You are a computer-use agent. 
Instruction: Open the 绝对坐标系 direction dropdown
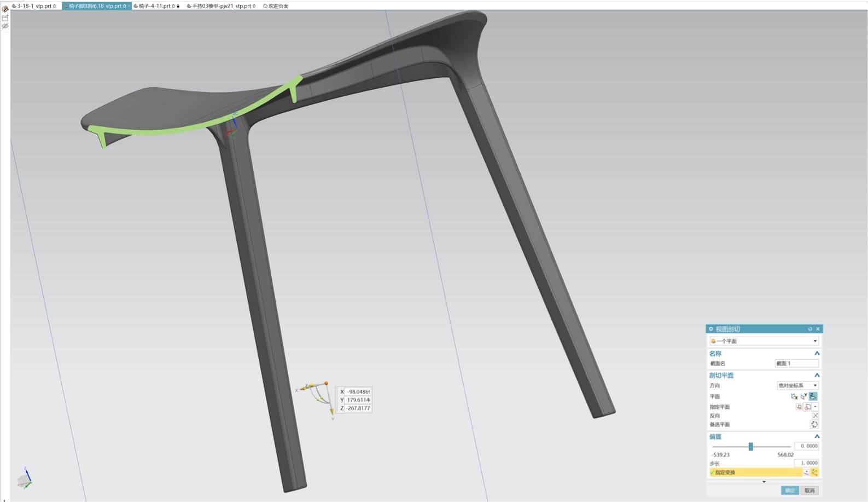(797, 385)
